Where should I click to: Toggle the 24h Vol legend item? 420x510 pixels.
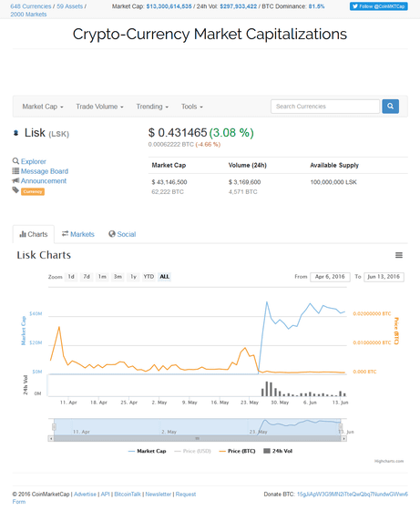point(278,451)
